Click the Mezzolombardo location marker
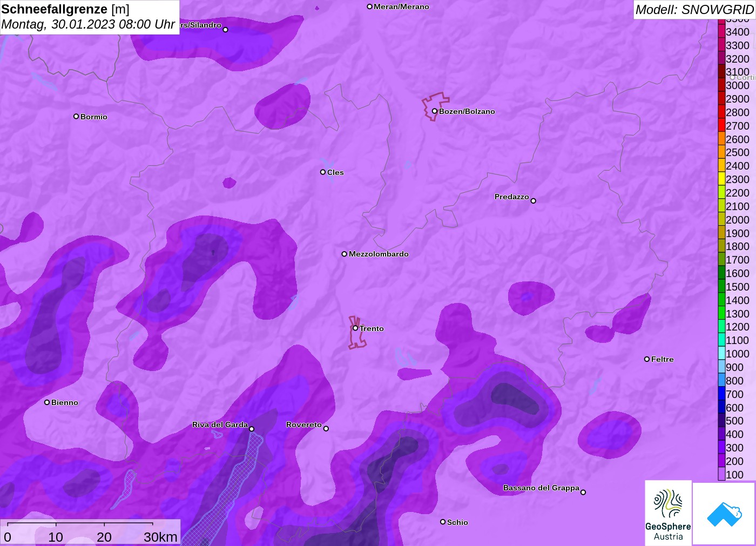Image resolution: width=756 pixels, height=546 pixels. 345,254
